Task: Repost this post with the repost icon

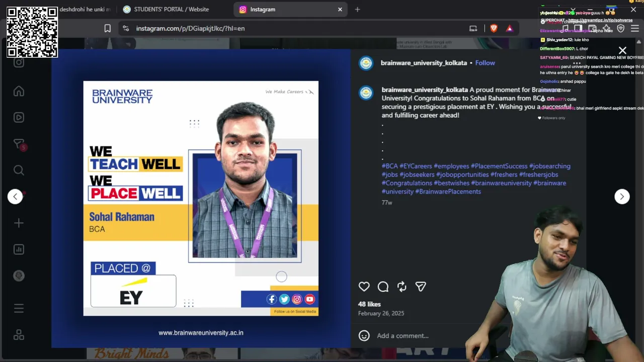Action: (401, 287)
